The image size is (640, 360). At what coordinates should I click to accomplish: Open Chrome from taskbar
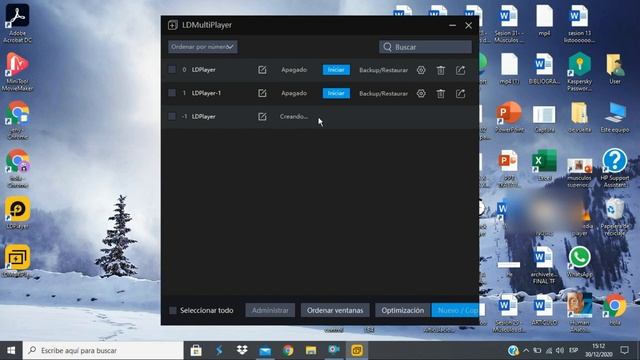tap(288, 350)
